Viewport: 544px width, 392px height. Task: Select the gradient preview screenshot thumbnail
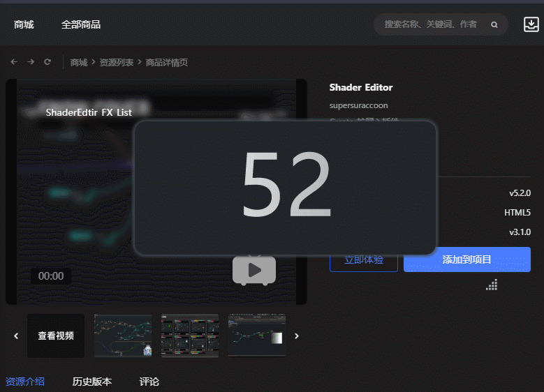pyautogui.click(x=257, y=336)
